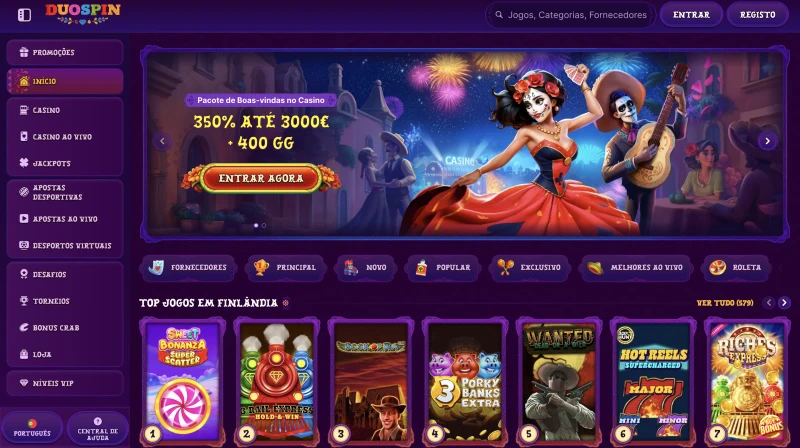Screen dimensions: 800x448
Task: Open the Português language selector
Action: click(x=32, y=428)
